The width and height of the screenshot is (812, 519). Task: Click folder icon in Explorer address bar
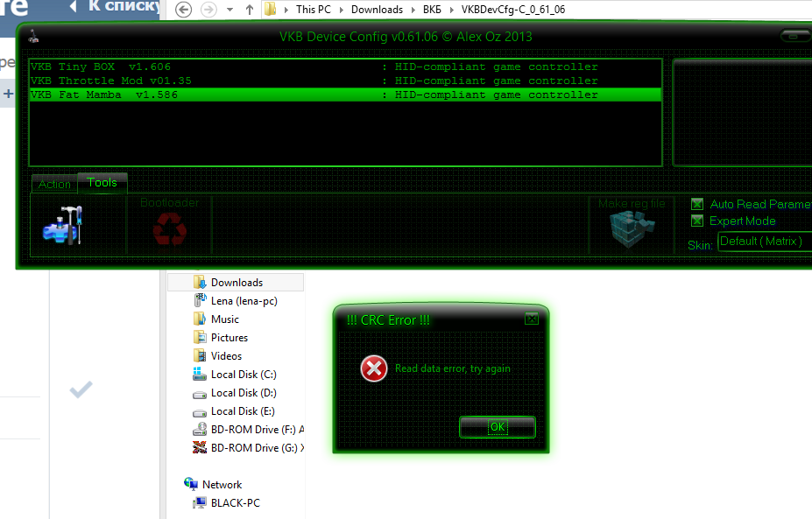point(271,10)
